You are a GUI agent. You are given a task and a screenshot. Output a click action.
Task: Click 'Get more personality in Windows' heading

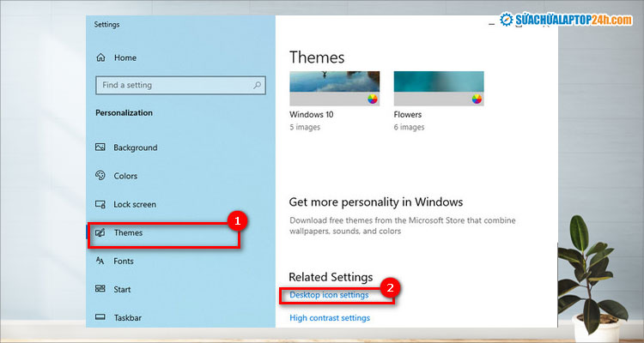tap(376, 202)
